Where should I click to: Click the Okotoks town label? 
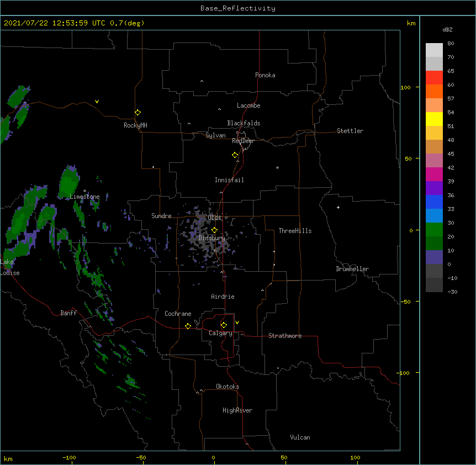tap(228, 387)
